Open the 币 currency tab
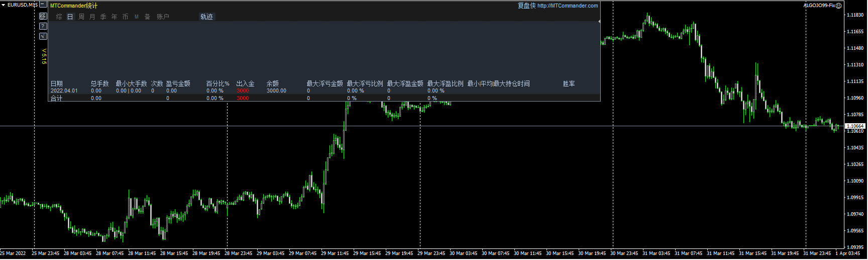This screenshot has width=868, height=260. tap(125, 17)
